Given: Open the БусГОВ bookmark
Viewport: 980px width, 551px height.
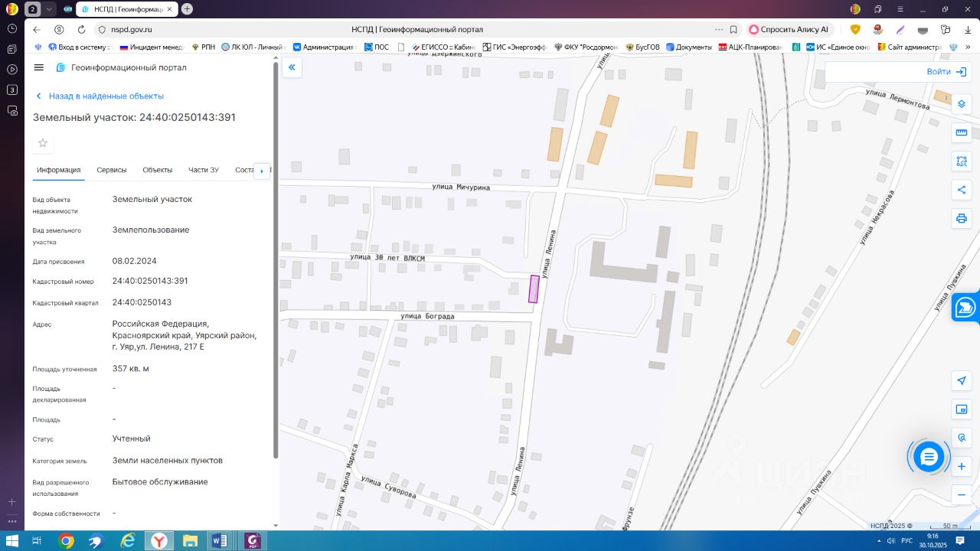Looking at the screenshot, I should 642,47.
